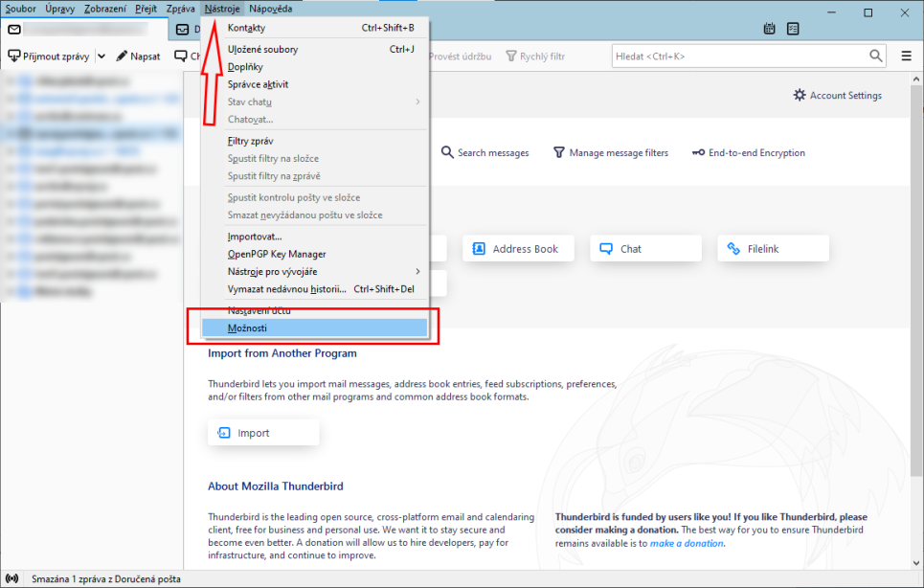The image size is (924, 588).
Task: Click the Provést údržbu toolbar button
Action: [x=460, y=56]
